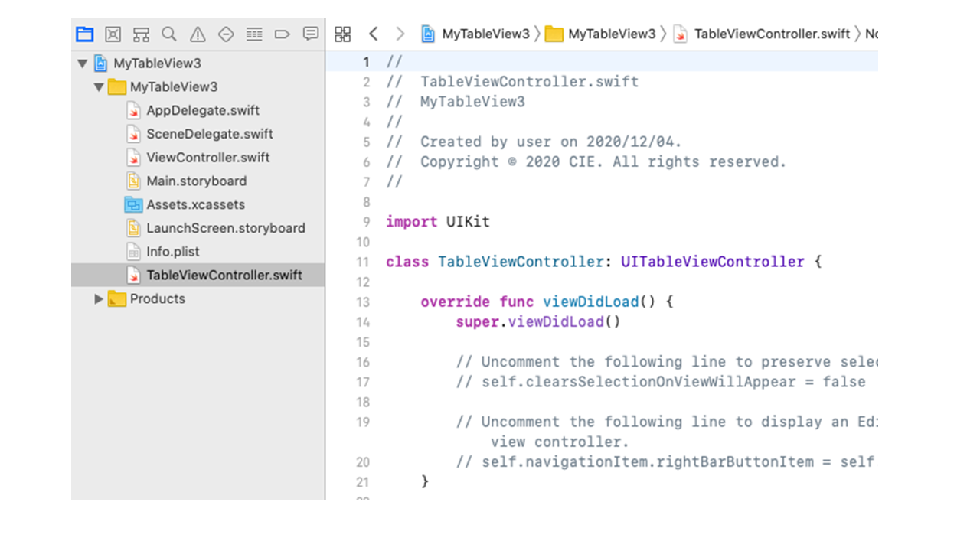Open Main.storyboard from the navigator

[x=196, y=181]
